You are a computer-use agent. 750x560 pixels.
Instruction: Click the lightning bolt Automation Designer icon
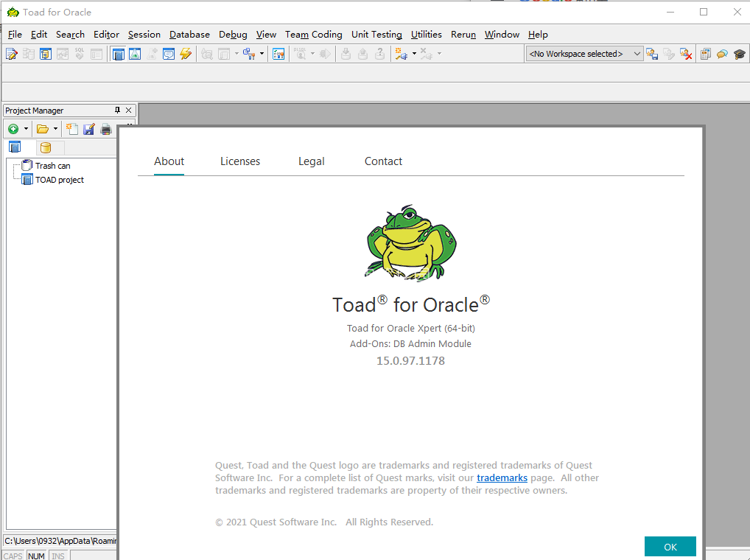coord(186,54)
